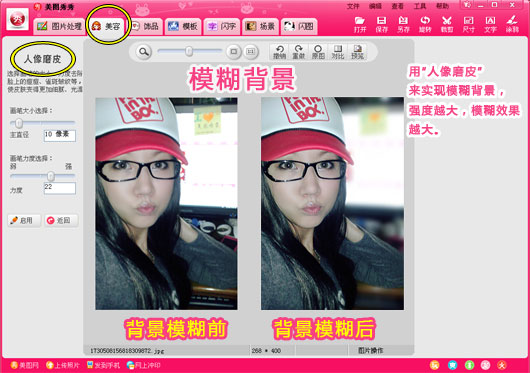Viewport: 530px width, 373px height.
Task: Click the 撤销 undo button
Action: coord(280,52)
